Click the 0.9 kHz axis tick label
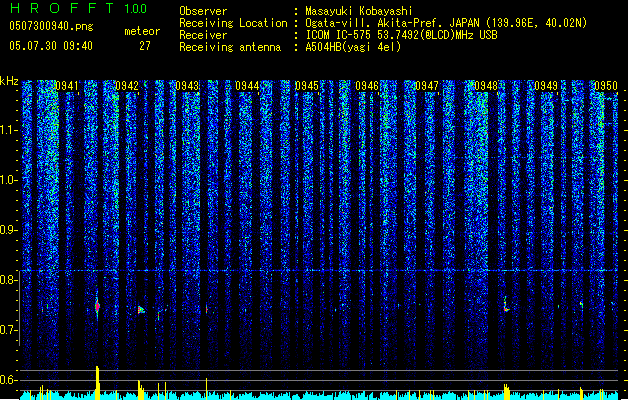The width and height of the screenshot is (629, 400). [9, 230]
